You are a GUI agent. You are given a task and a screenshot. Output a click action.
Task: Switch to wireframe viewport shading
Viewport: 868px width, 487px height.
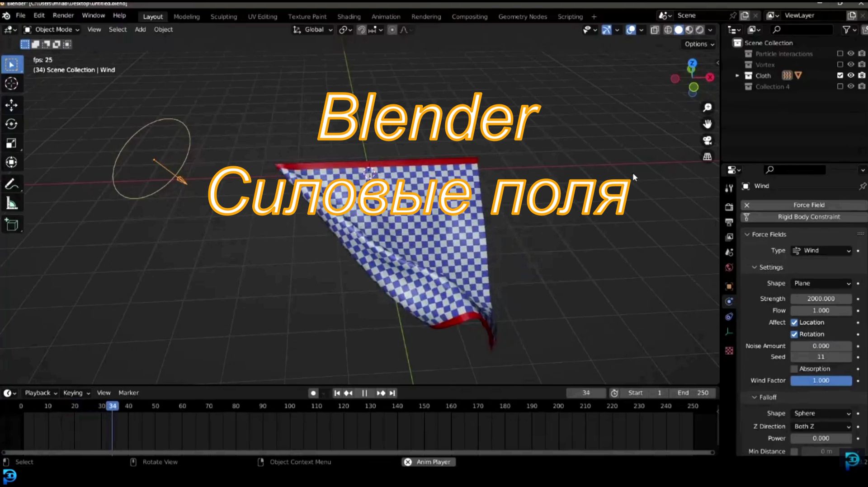click(x=668, y=30)
